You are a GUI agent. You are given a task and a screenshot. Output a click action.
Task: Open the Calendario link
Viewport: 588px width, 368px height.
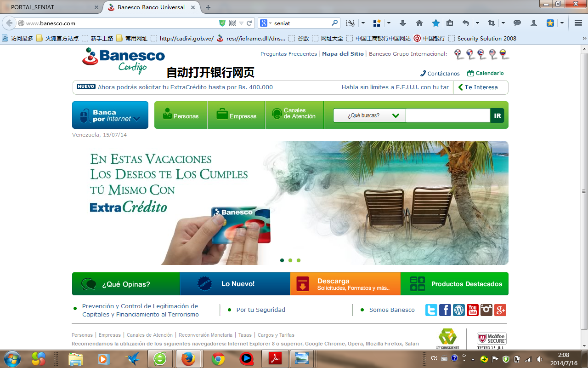(x=486, y=73)
